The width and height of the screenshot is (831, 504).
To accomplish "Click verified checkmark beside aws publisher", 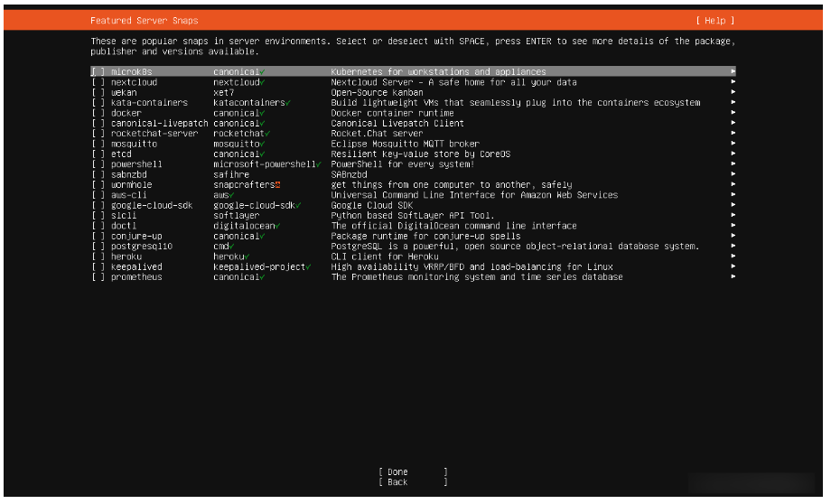I will pos(231,195).
